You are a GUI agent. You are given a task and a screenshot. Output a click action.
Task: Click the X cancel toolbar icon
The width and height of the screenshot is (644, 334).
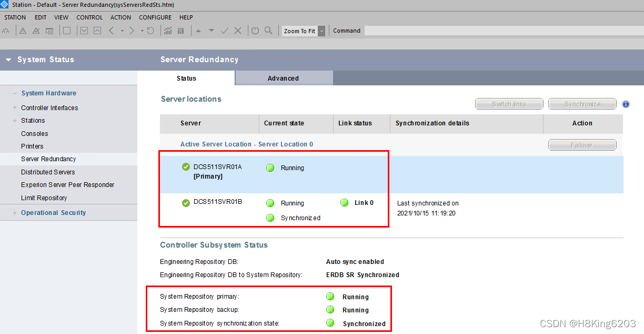[238, 31]
